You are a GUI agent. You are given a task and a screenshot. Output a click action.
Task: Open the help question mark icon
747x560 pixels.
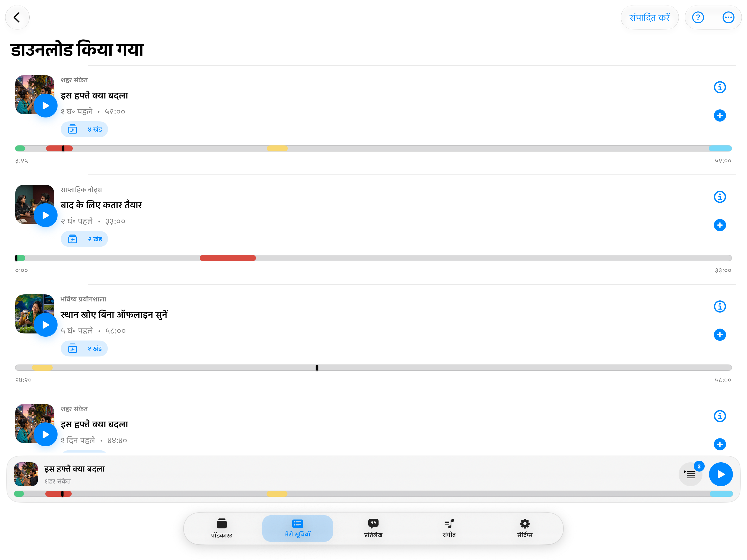click(698, 18)
